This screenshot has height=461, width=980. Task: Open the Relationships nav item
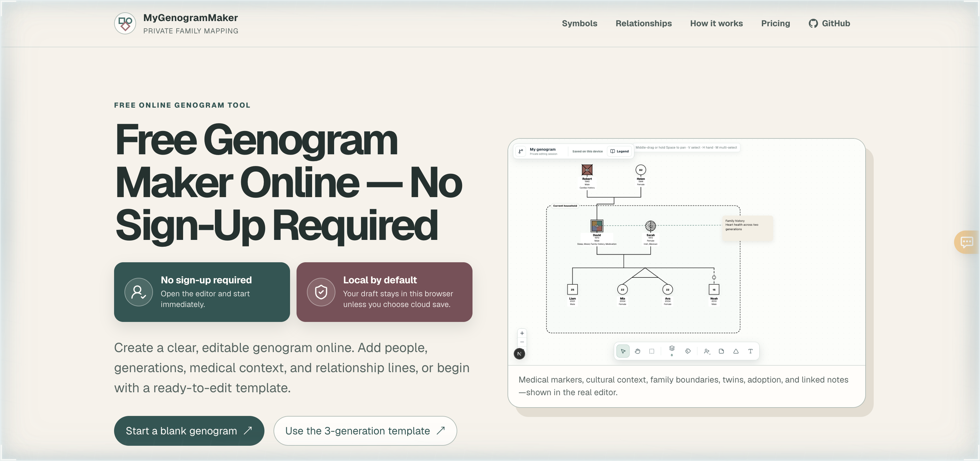(x=644, y=23)
